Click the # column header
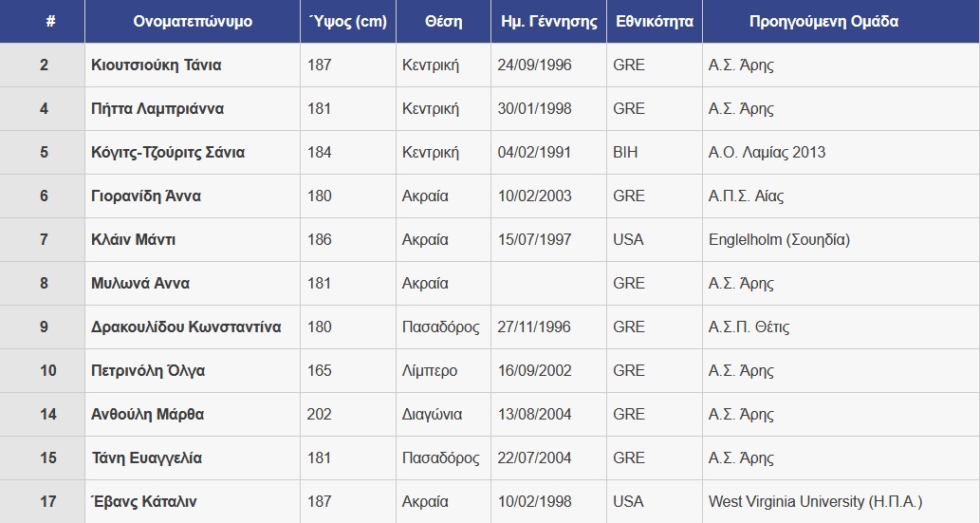The image size is (980, 523). click(x=49, y=21)
